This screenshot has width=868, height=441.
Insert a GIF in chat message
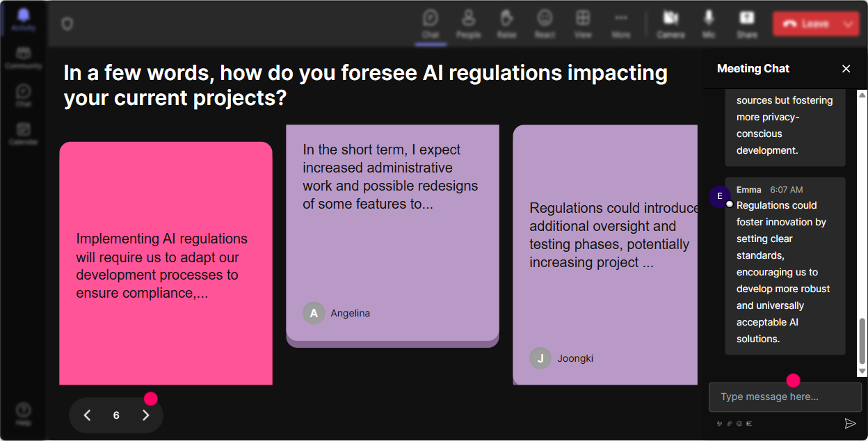pos(749,423)
